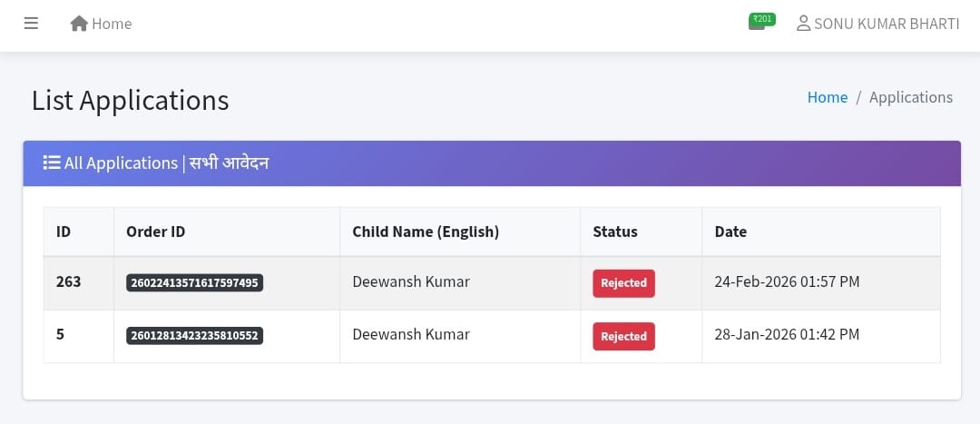
Task: Click order ID 26022413571617597495 badge
Action: click(x=194, y=283)
